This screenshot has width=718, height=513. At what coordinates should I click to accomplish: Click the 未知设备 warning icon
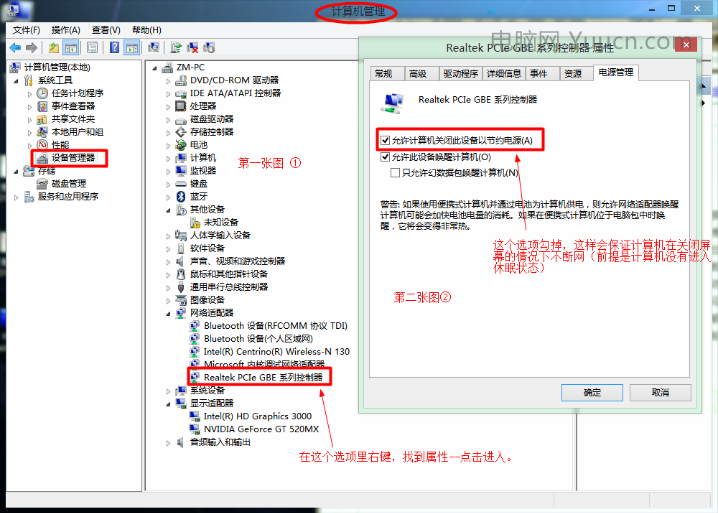[195, 223]
